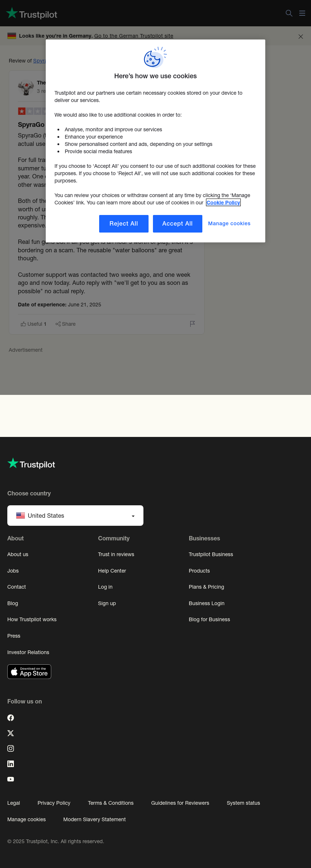Open the Contact footer link
Viewport: 311px width, 868px height.
click(x=16, y=587)
